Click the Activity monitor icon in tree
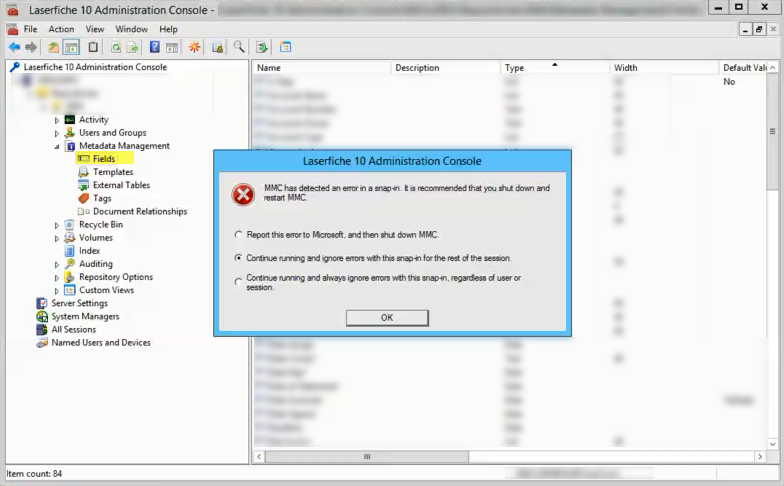This screenshot has height=486, width=784. point(70,120)
